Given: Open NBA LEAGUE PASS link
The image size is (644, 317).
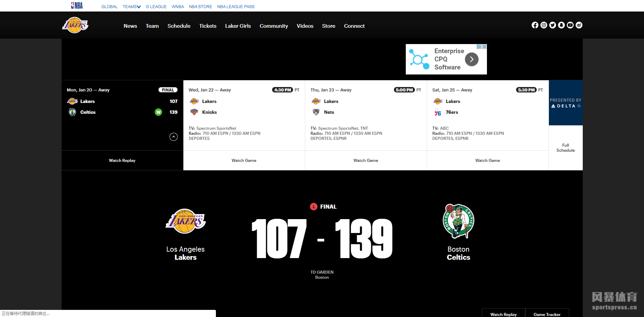Looking at the screenshot, I should tap(236, 7).
